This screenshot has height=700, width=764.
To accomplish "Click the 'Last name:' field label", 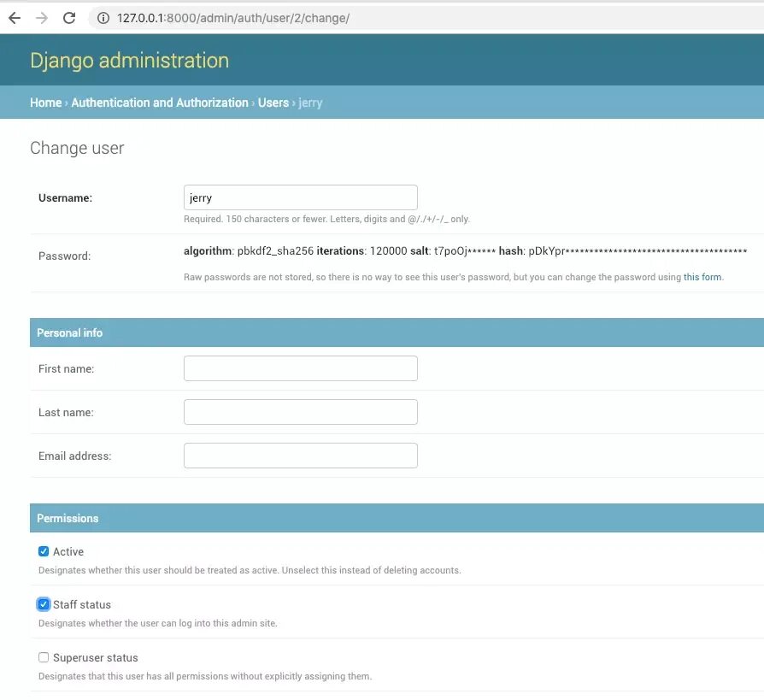I will point(67,413).
